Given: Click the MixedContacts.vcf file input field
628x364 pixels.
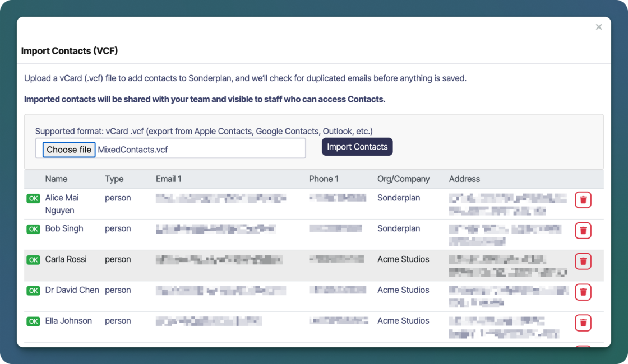Looking at the screenshot, I should coord(196,148).
